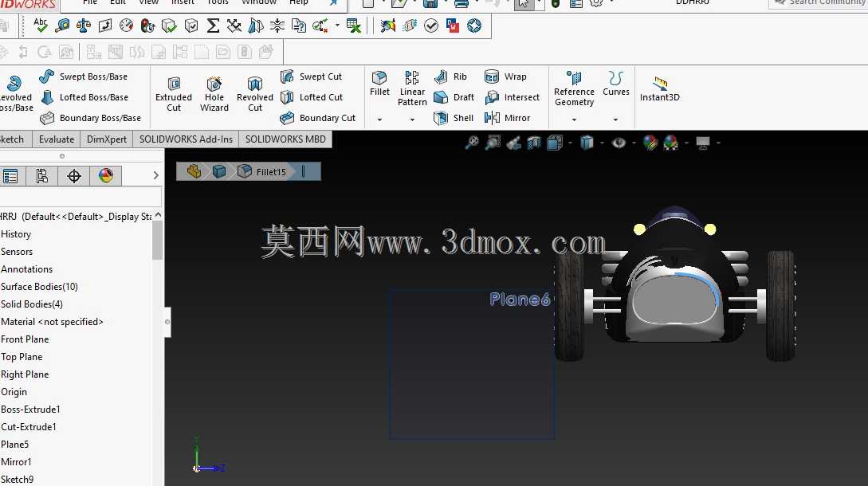The width and height of the screenshot is (868, 486).
Task: Click Material <not specified> tree entry
Action: (x=52, y=322)
